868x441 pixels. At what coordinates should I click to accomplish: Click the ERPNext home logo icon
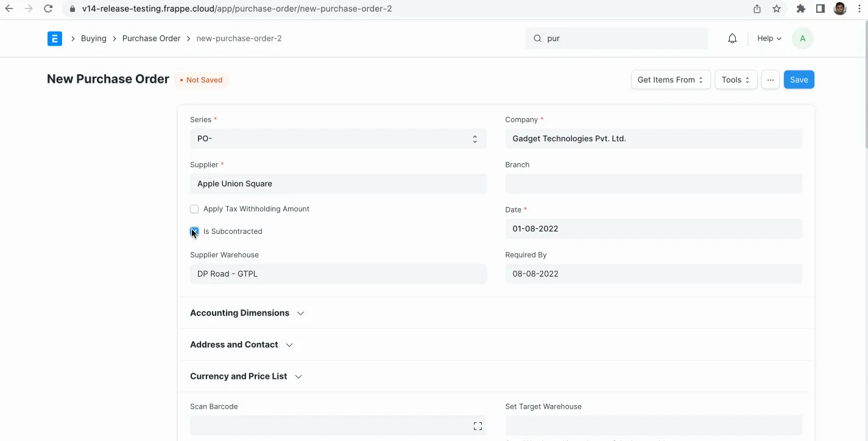pyautogui.click(x=55, y=38)
